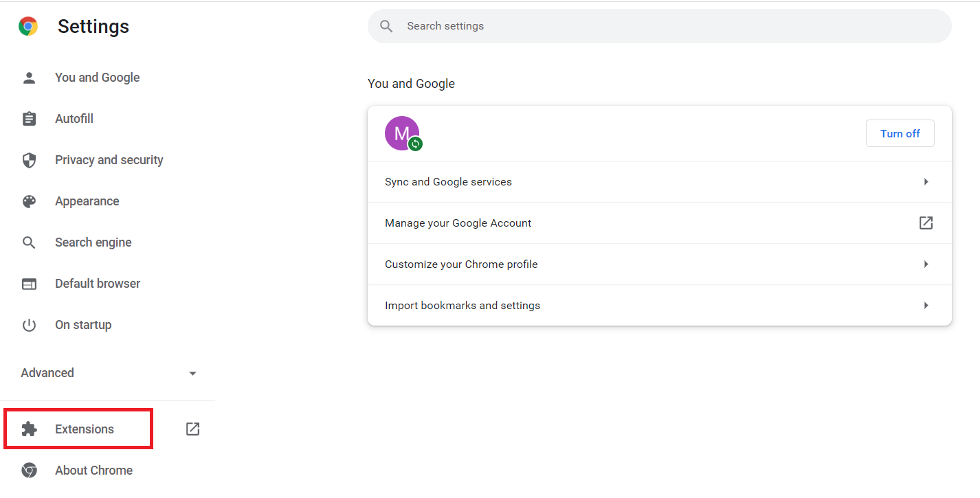Click Manage your Google Account row
This screenshot has width=980, height=498.
coord(660,223)
